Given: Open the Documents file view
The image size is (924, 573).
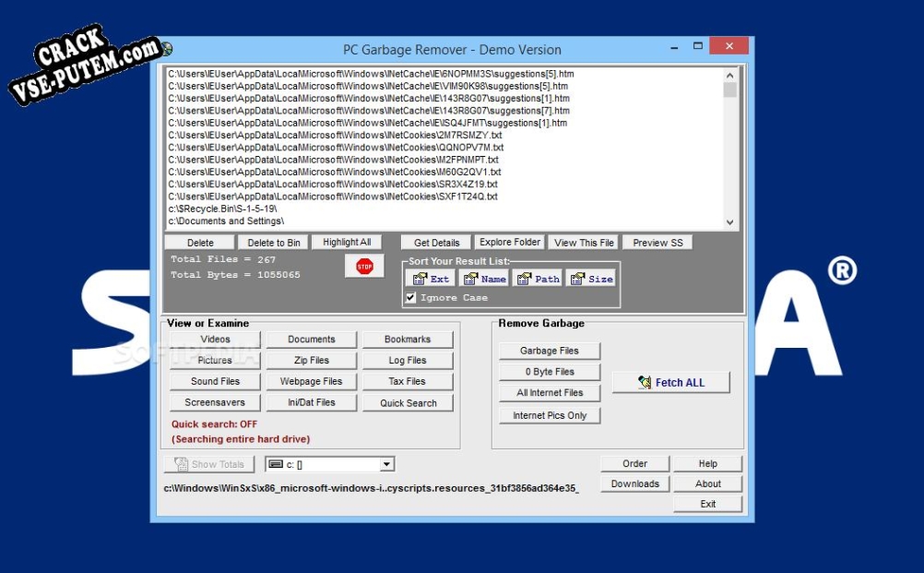Looking at the screenshot, I should click(311, 339).
